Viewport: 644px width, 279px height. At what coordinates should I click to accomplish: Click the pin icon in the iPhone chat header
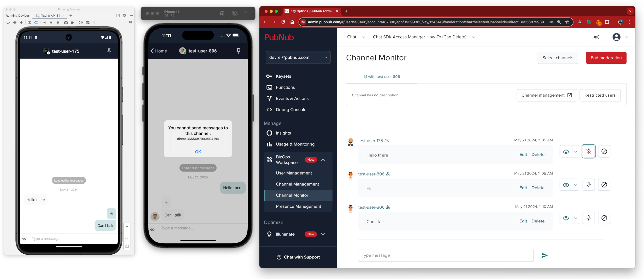[x=238, y=51]
